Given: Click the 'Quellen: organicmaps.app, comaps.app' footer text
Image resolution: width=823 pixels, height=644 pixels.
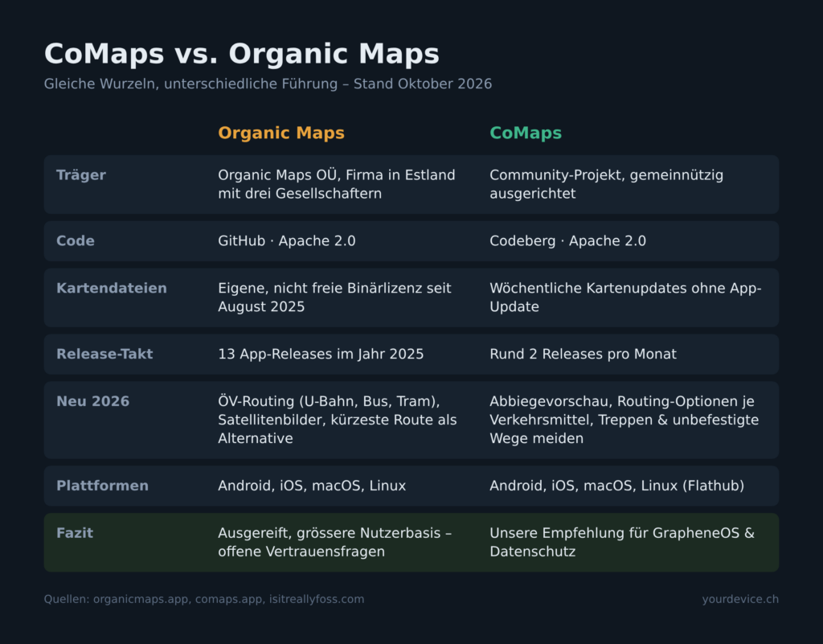Looking at the screenshot, I should (x=204, y=600).
